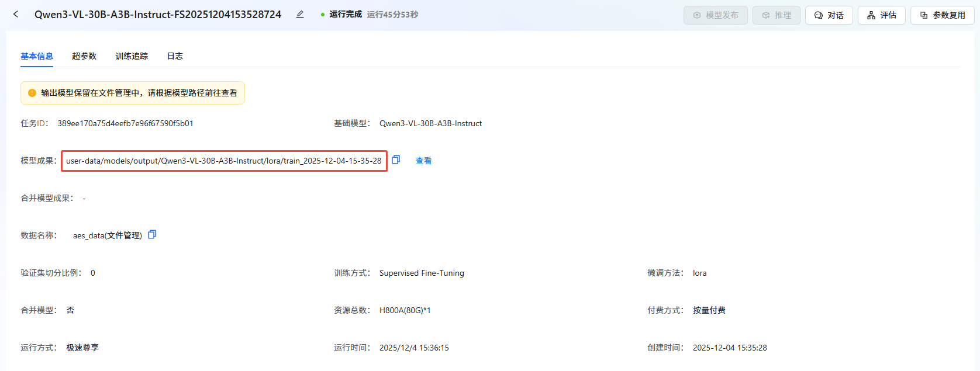Click the highlighted model output path text

pyautogui.click(x=223, y=161)
